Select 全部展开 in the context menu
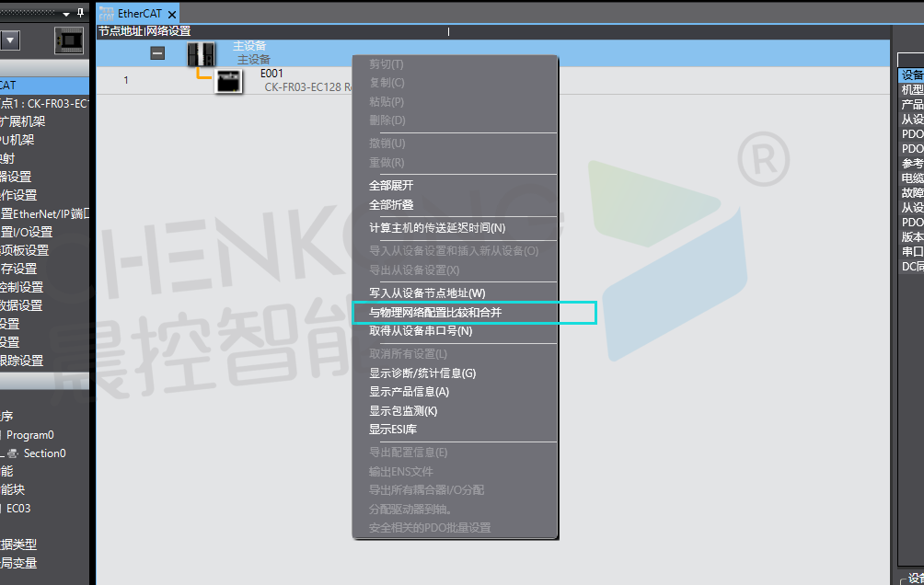This screenshot has width=924, height=585. click(391, 186)
